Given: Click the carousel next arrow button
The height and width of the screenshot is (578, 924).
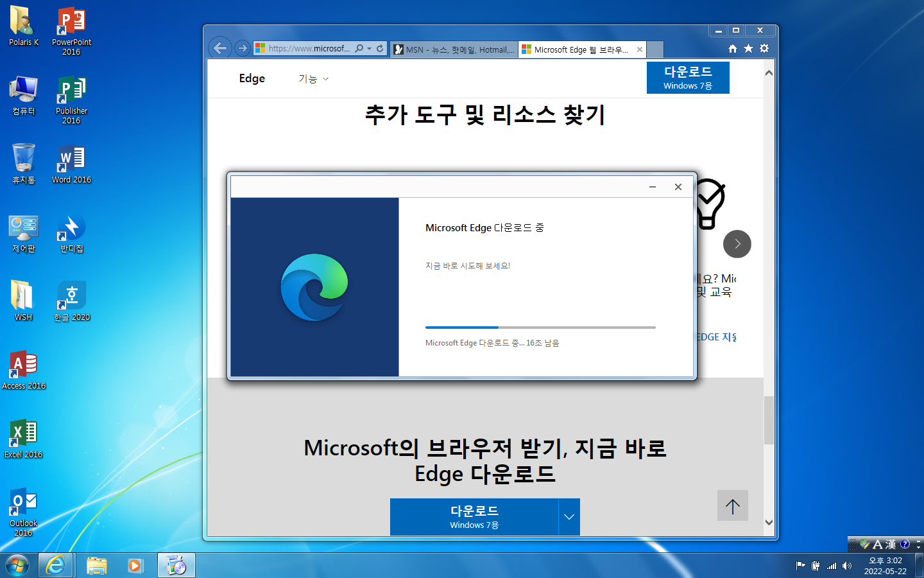Looking at the screenshot, I should [x=737, y=244].
